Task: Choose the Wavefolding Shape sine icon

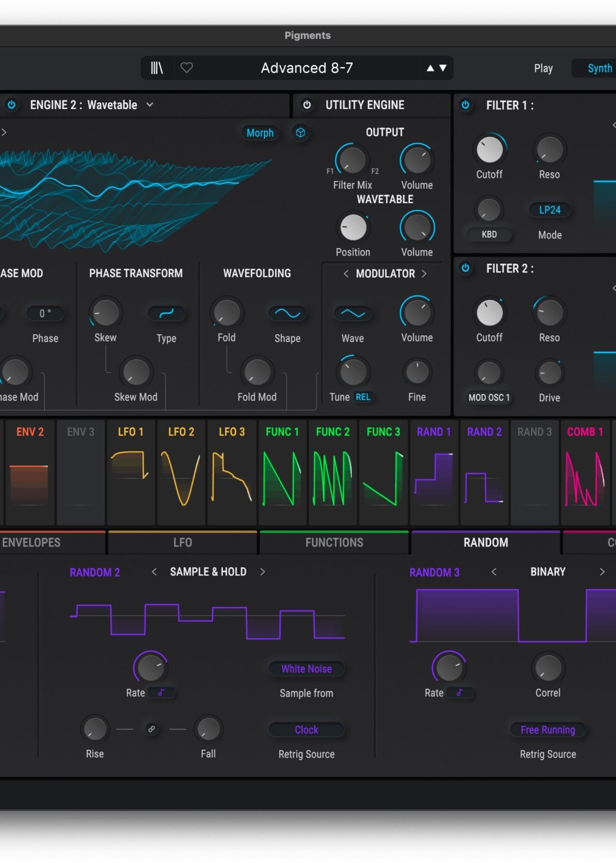Action: click(287, 313)
